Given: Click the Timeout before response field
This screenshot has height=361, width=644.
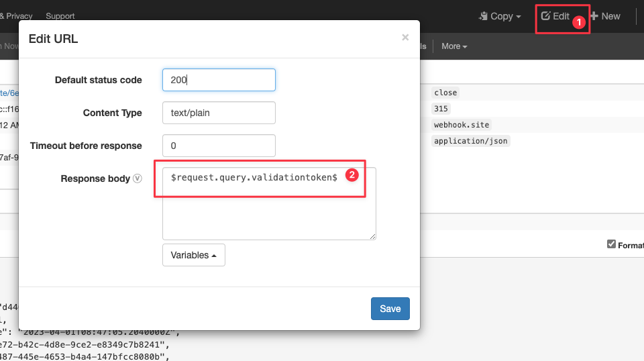Looking at the screenshot, I should click(x=219, y=146).
